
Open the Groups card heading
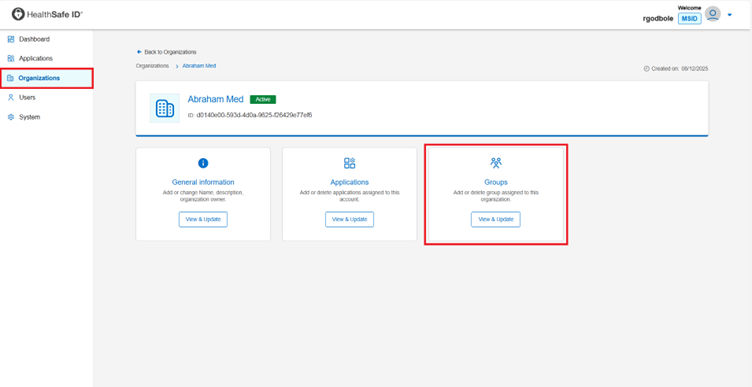point(496,182)
